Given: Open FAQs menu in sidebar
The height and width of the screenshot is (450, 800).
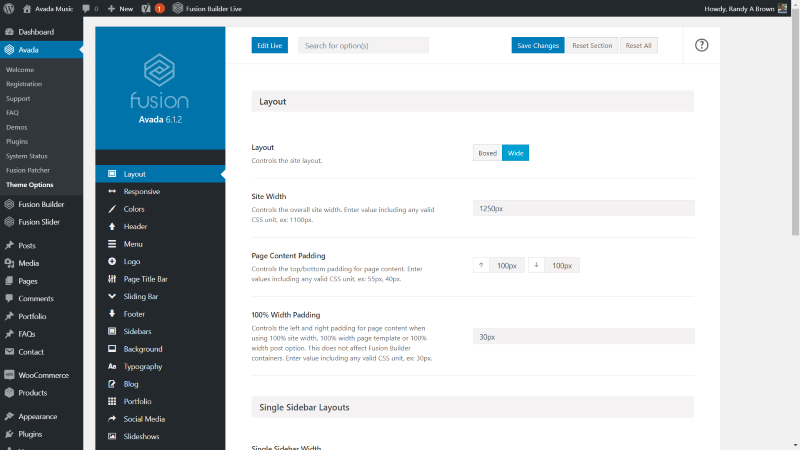Looking at the screenshot, I should pyautogui.click(x=27, y=334).
